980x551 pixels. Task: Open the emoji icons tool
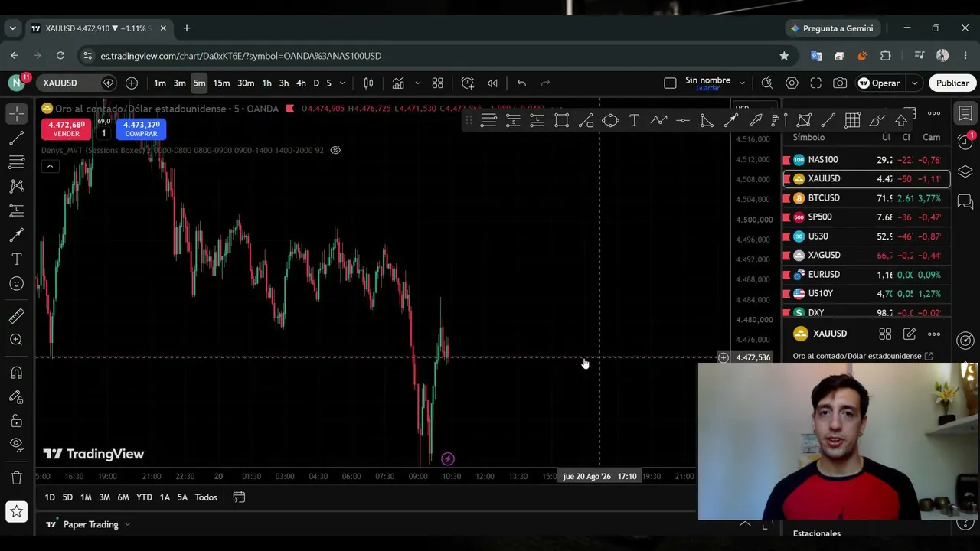[16, 284]
